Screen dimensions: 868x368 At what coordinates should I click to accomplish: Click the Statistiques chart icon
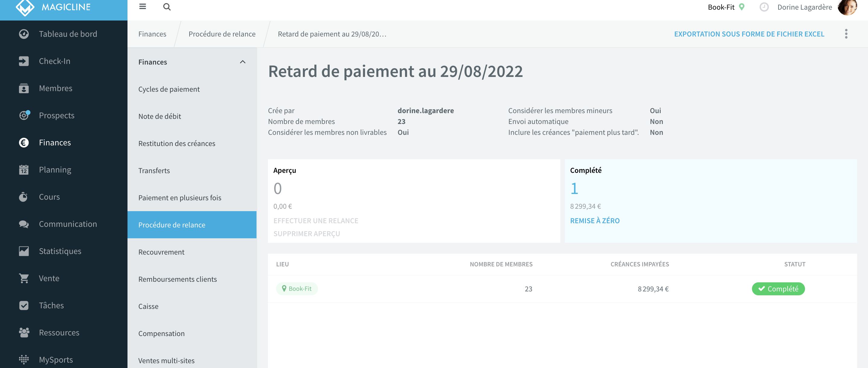click(x=24, y=251)
